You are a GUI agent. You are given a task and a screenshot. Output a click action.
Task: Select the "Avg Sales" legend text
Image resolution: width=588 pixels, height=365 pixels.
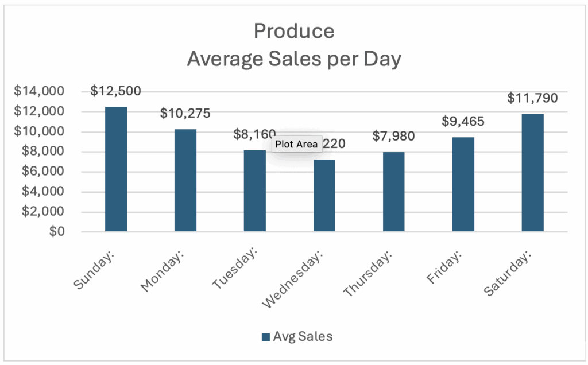coord(303,336)
